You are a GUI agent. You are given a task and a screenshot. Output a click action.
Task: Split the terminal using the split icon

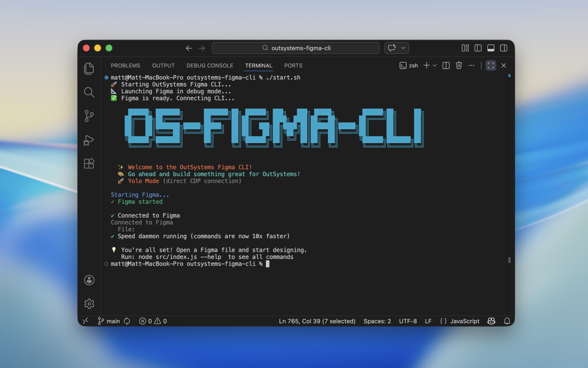click(446, 65)
